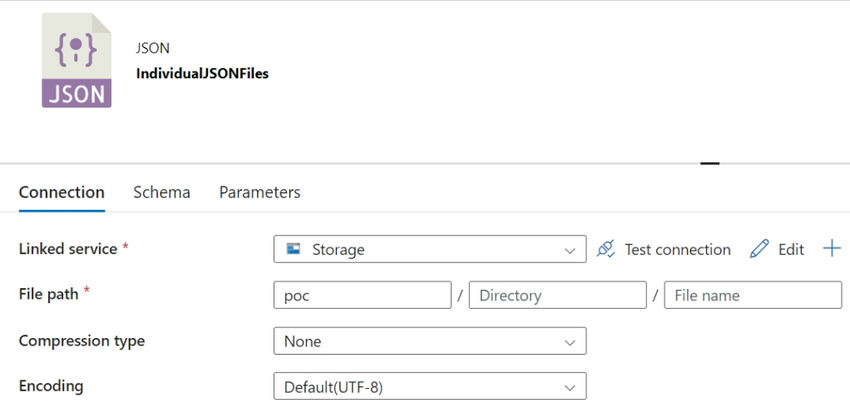Click the Storage icon in linked service box

point(293,249)
